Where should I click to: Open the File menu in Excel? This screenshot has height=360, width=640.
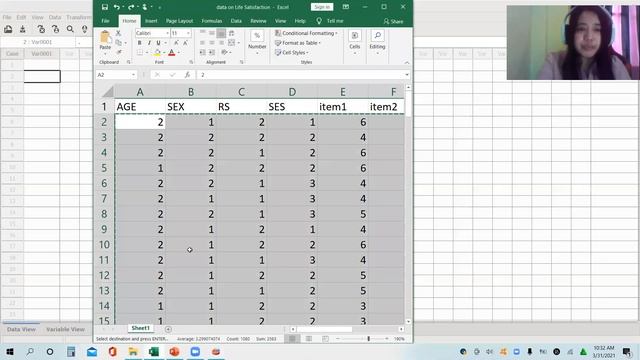(105, 21)
